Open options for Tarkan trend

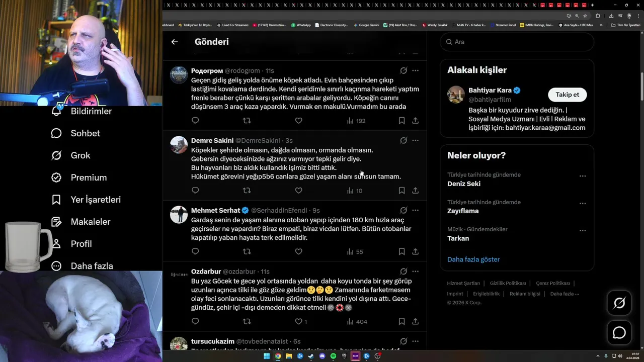click(583, 230)
